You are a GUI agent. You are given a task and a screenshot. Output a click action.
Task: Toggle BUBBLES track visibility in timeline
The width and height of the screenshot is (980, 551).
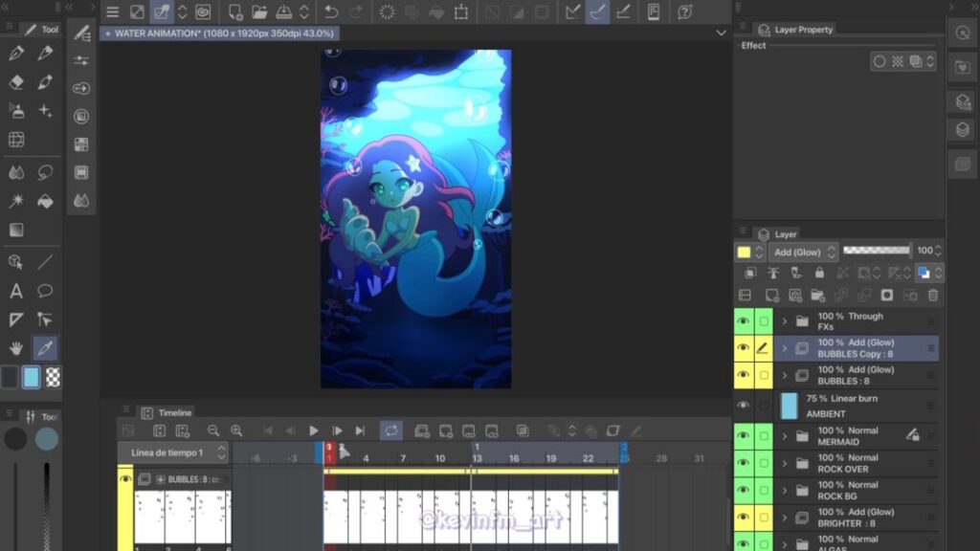pos(125,479)
